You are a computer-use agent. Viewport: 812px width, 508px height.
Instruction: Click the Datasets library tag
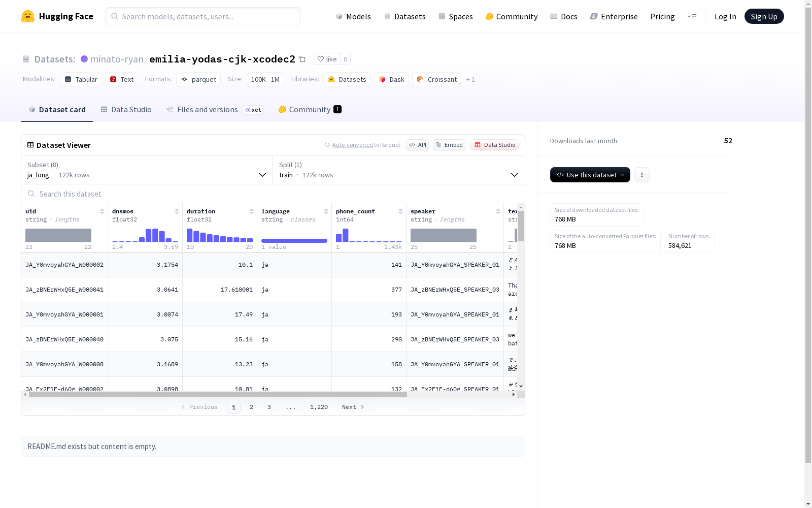tap(347, 79)
